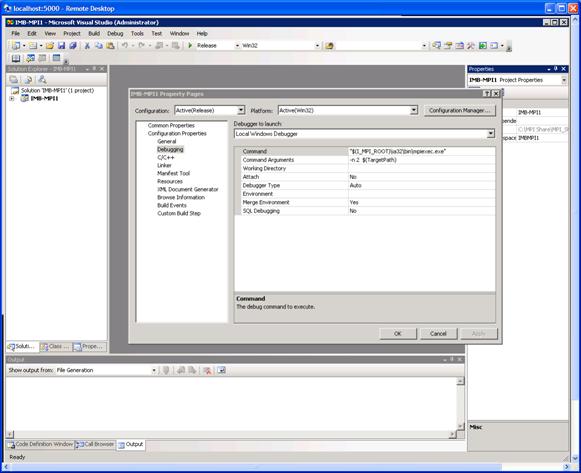Select Build Events in property tree
The width and height of the screenshot is (581, 473).
click(x=172, y=205)
